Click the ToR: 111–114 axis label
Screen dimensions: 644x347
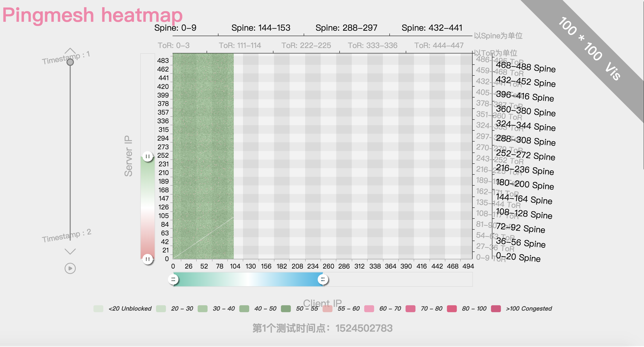click(x=240, y=46)
